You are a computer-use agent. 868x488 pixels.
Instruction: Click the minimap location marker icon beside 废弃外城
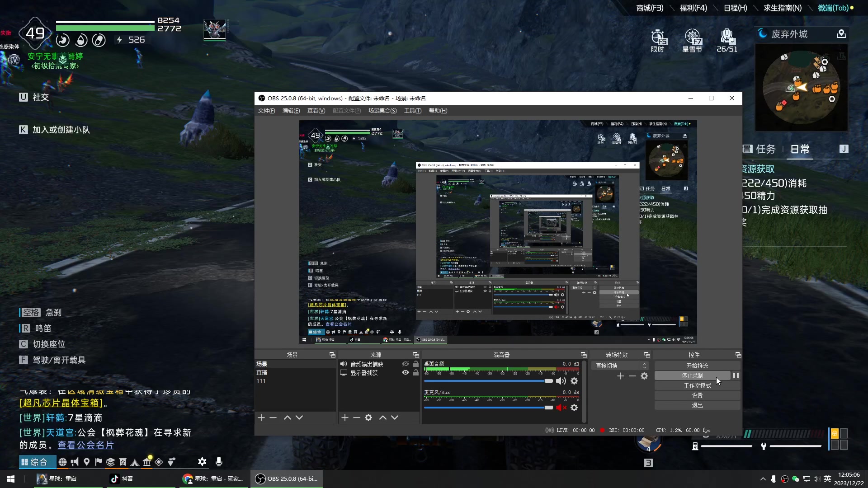[x=841, y=34]
